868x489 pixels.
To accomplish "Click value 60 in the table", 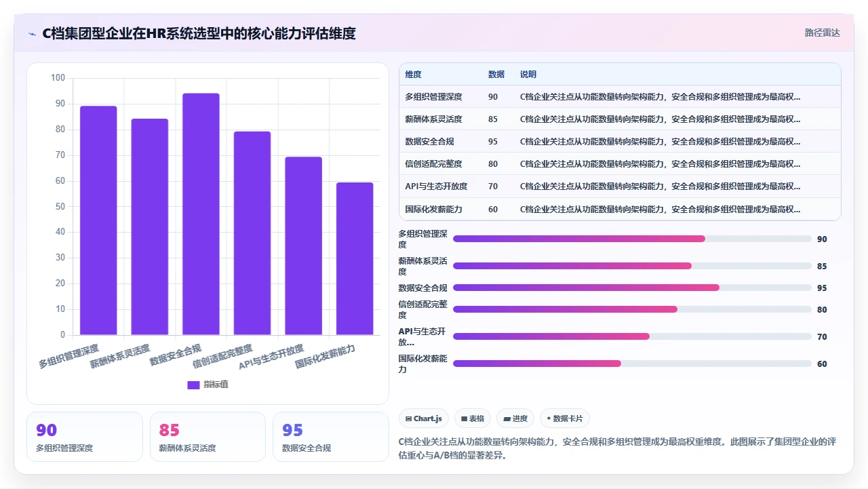I will (x=492, y=210).
